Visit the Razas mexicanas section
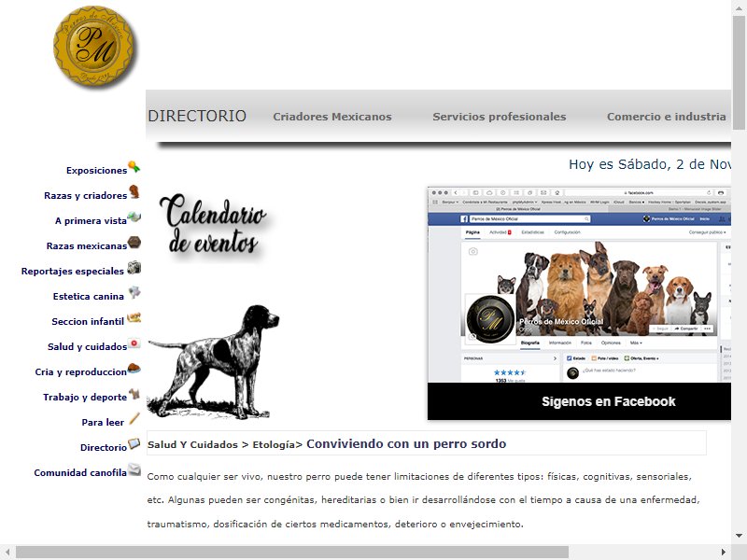The width and height of the screenshot is (747, 560). (x=87, y=246)
